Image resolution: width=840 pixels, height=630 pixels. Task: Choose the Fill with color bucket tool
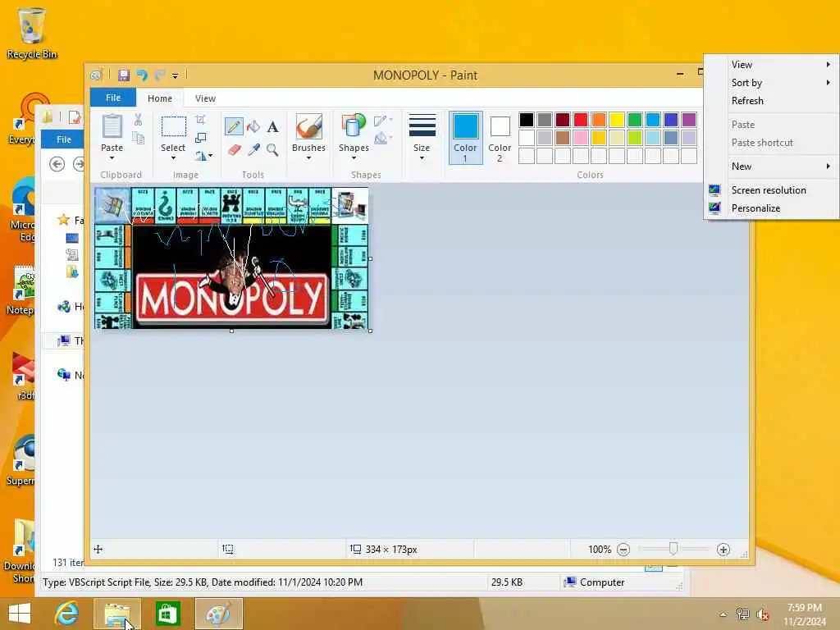253,127
